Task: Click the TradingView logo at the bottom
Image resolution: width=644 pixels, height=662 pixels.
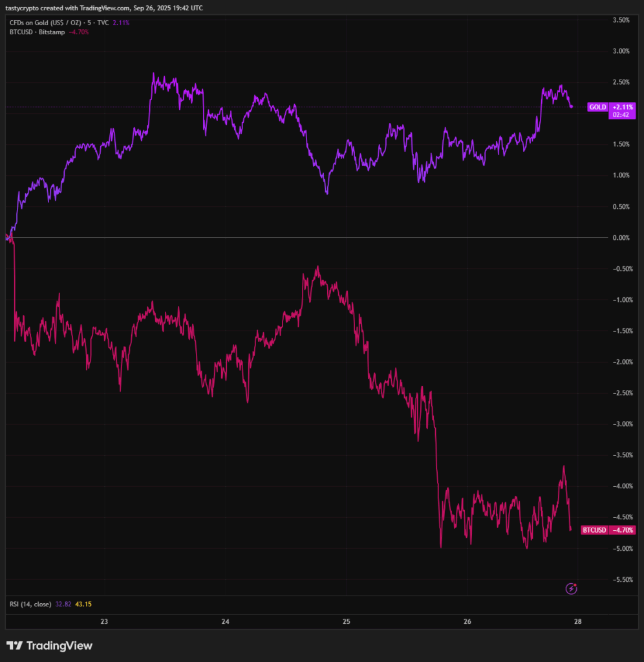Action: coord(49,646)
